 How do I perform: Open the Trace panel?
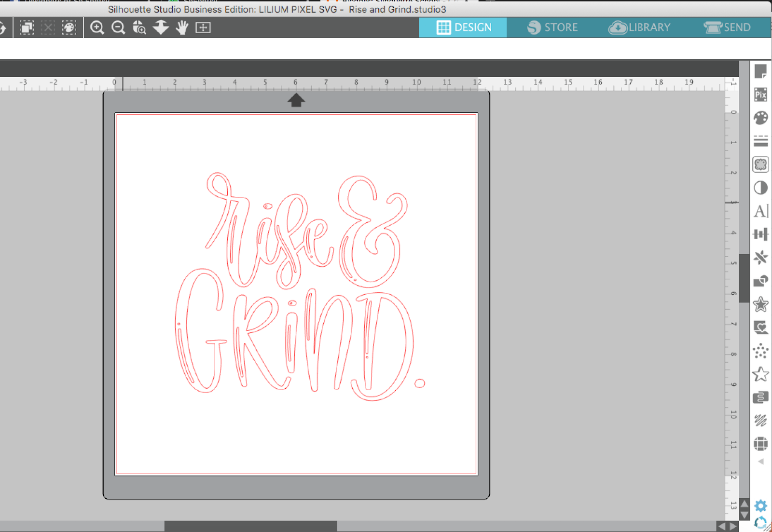tap(761, 164)
